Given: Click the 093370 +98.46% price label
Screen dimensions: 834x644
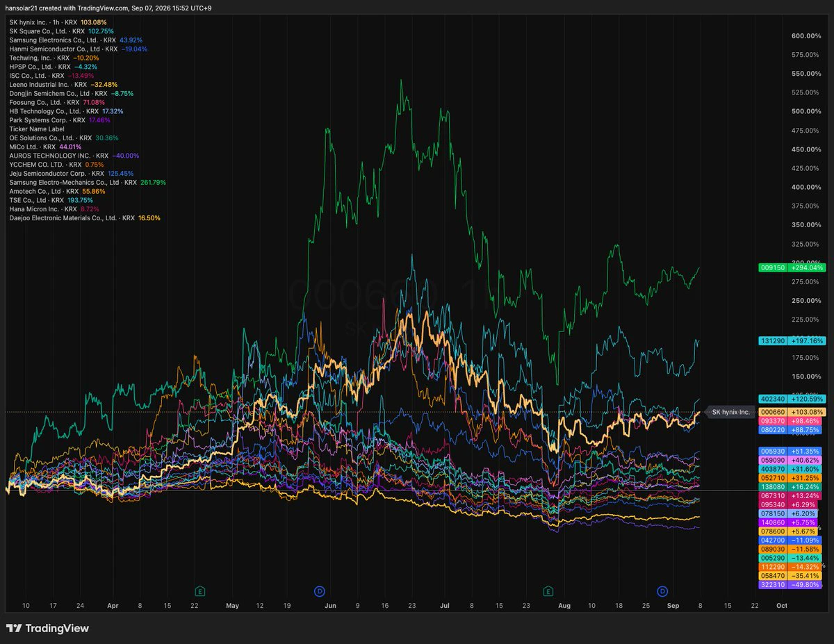Looking at the screenshot, I should tap(792, 421).
